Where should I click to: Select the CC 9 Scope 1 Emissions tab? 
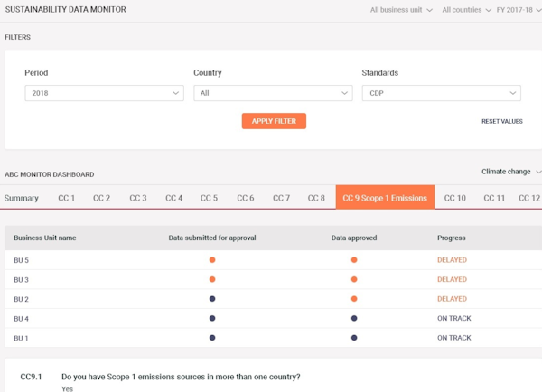tap(385, 197)
